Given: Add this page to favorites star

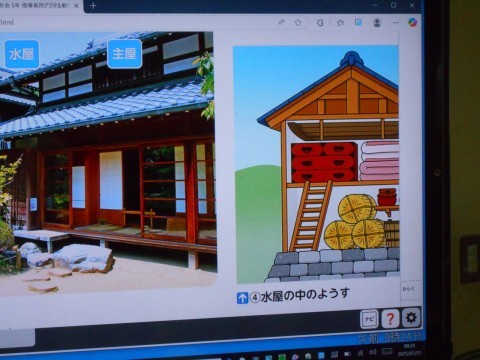Looking at the screenshot, I should tap(298, 23).
